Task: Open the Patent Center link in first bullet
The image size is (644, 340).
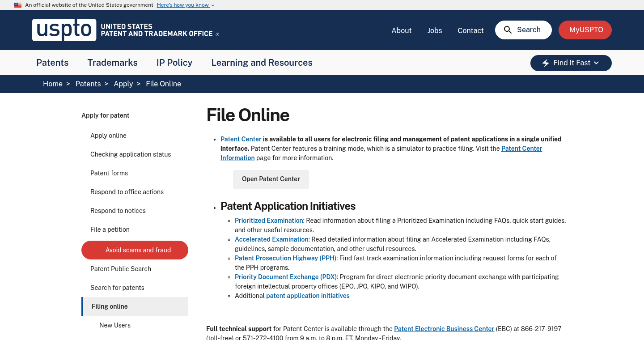Action: [x=241, y=139]
